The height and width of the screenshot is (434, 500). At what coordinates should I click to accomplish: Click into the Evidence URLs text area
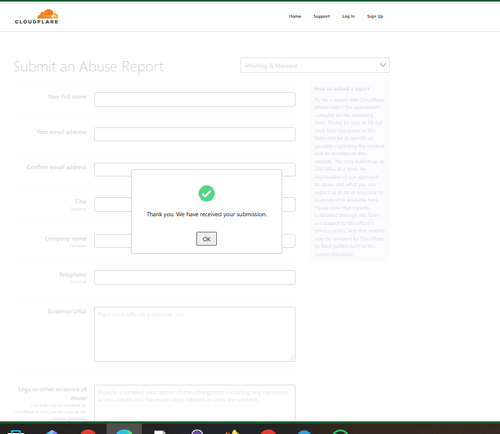coord(195,334)
